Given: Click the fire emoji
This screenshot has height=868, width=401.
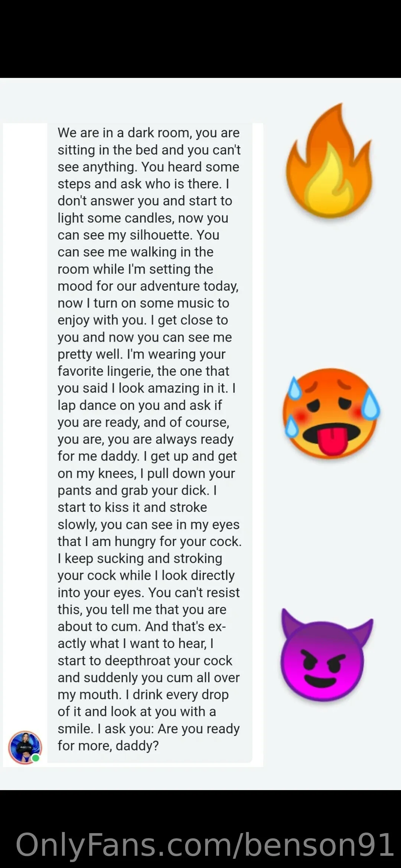Looking at the screenshot, I should click(330, 163).
